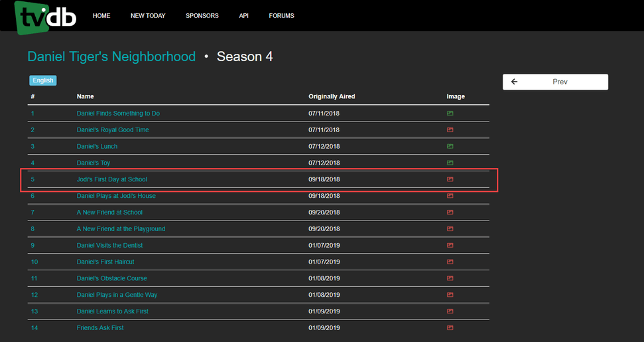Select the English language tag
Screen dimensions: 644x342
[43, 80]
